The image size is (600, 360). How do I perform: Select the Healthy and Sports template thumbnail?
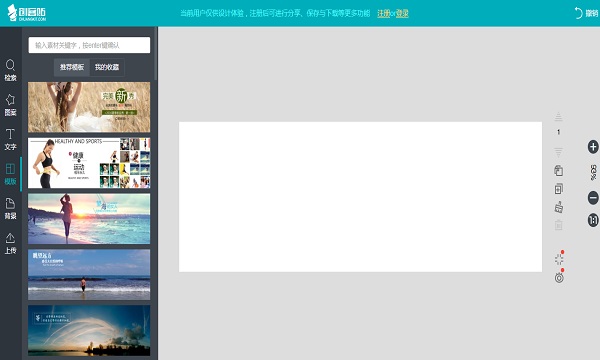(x=89, y=163)
